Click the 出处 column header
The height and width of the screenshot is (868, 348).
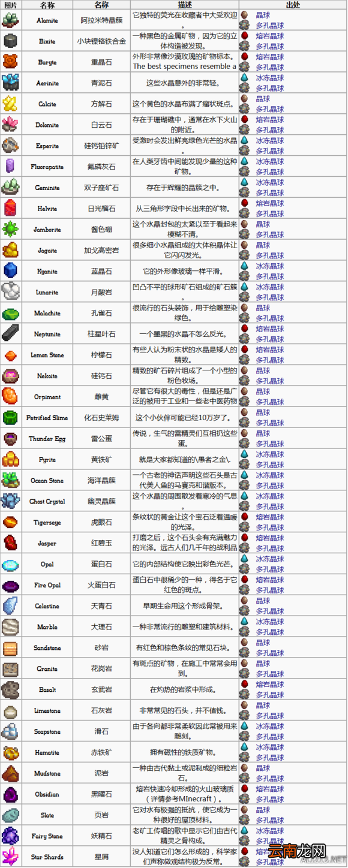[x=293, y=5]
